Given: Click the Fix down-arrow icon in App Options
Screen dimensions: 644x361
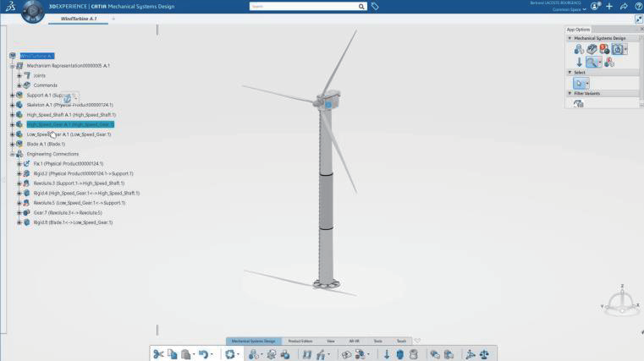Looking at the screenshot, I should point(579,63).
